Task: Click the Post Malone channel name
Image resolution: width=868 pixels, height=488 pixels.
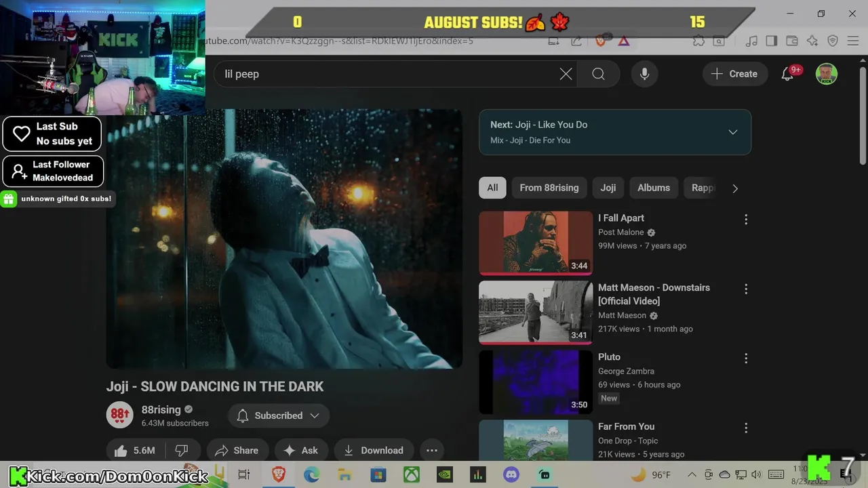Action: (x=621, y=232)
